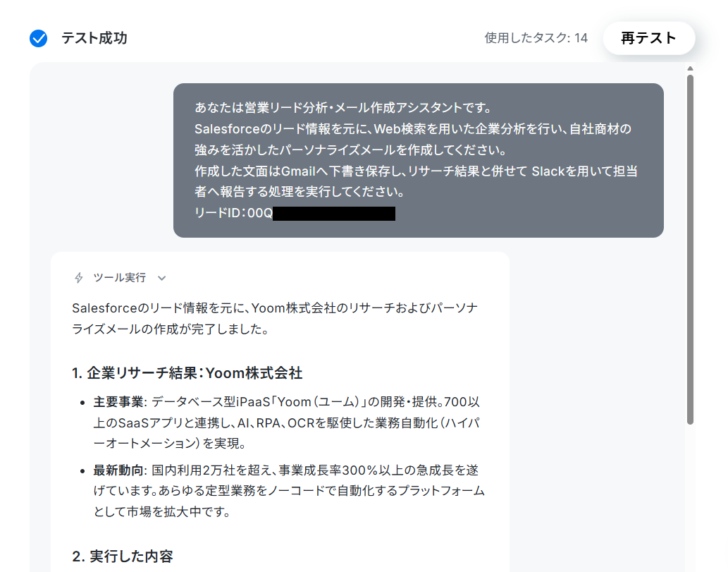Viewport: 728px width, 572px height.
Task: Click the heading 1. 企業リサーチ結果：Yoom株式会社
Action: 187,373
